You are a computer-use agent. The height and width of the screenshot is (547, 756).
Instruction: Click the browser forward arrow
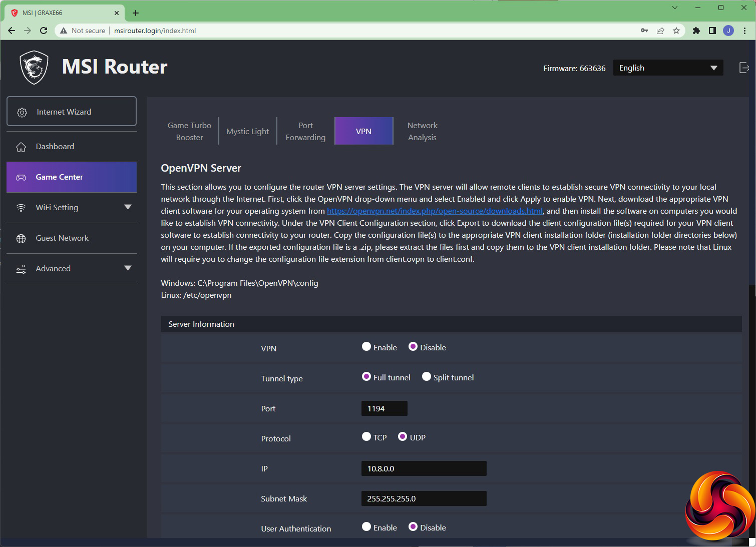click(28, 31)
